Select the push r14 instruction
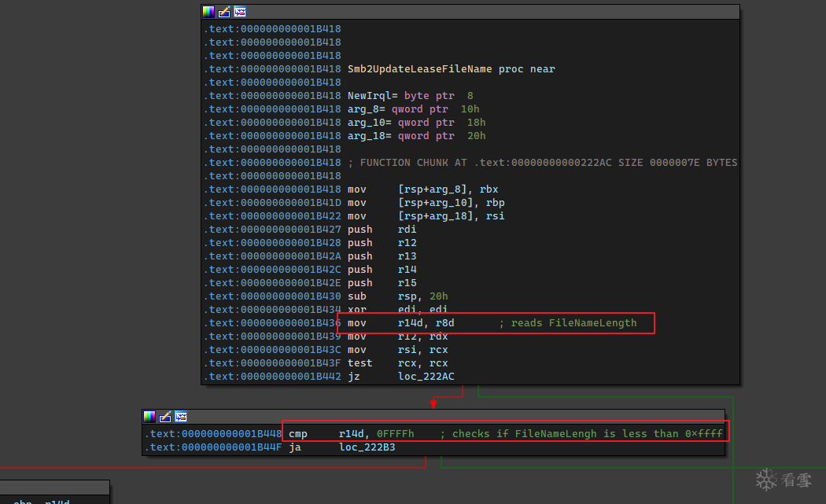Screen dimensions: 826x504 [382, 270]
